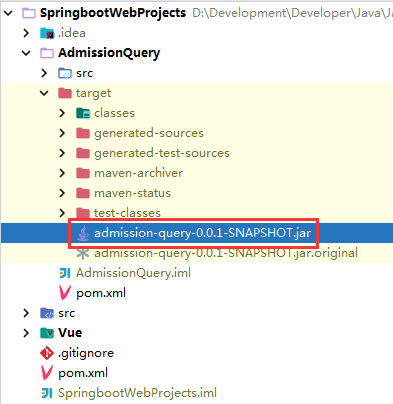
Task: Click the Vue module folder icon
Action: [47, 333]
